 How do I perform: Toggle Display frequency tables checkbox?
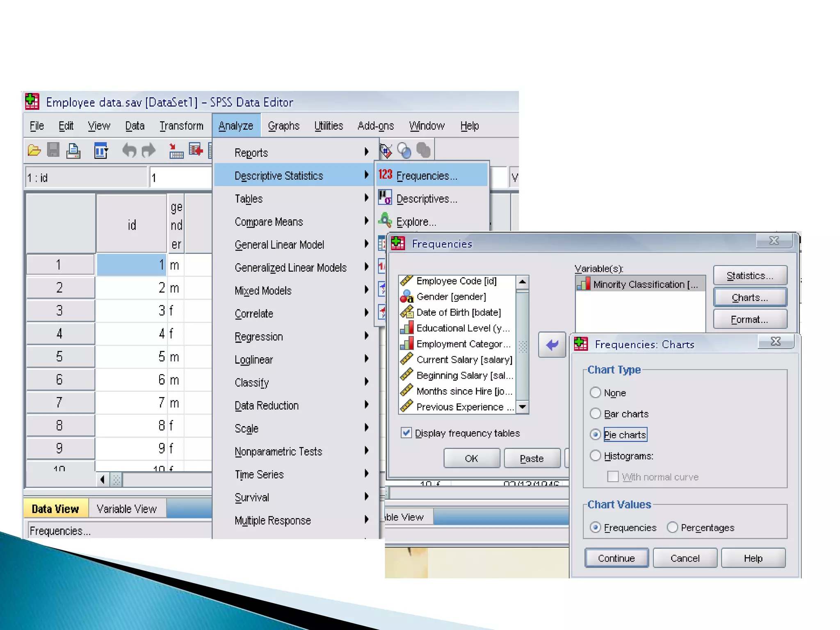tap(406, 433)
